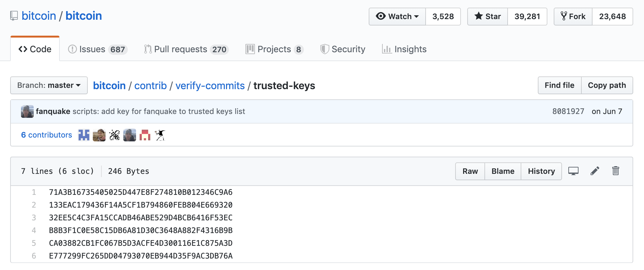The height and width of the screenshot is (270, 644).
Task: Open the Security tab
Action: tap(343, 49)
